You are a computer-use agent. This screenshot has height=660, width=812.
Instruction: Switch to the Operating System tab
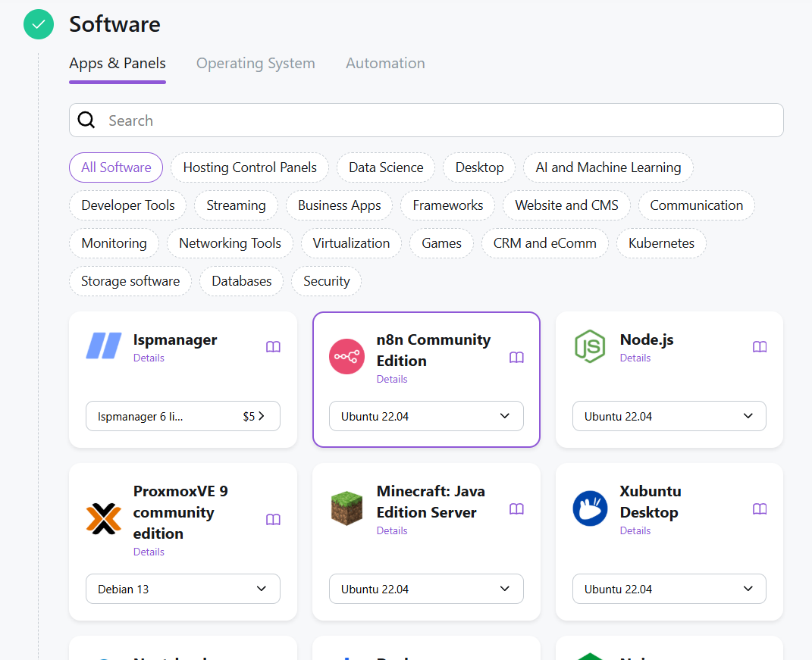(256, 64)
